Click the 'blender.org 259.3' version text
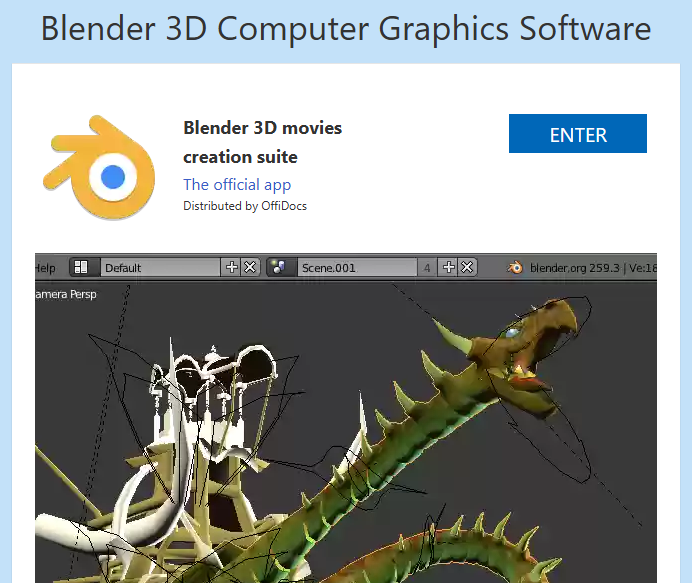The height and width of the screenshot is (583, 692). [575, 268]
